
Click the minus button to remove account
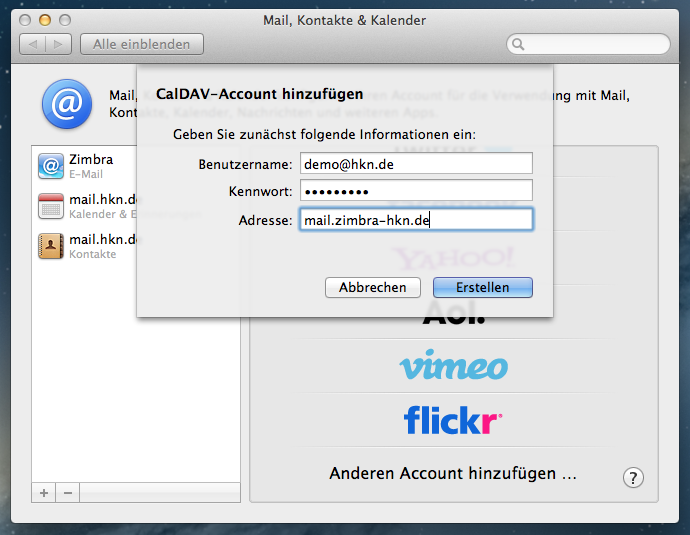tap(68, 493)
